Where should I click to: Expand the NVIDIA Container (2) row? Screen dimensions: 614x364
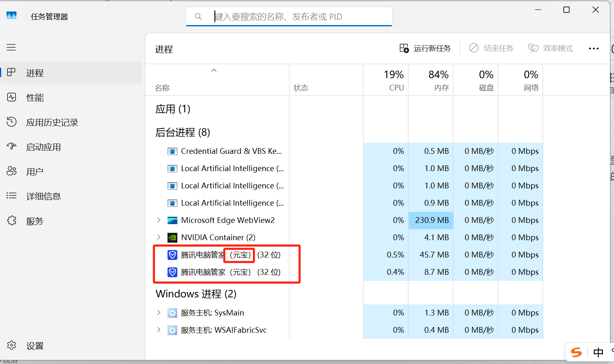click(159, 237)
